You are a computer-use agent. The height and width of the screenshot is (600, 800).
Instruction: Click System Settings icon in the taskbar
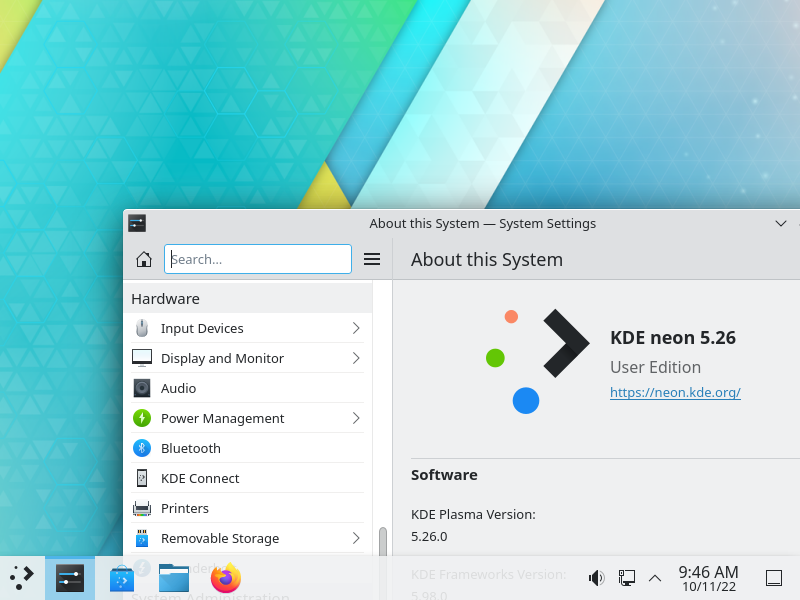[x=70, y=578]
